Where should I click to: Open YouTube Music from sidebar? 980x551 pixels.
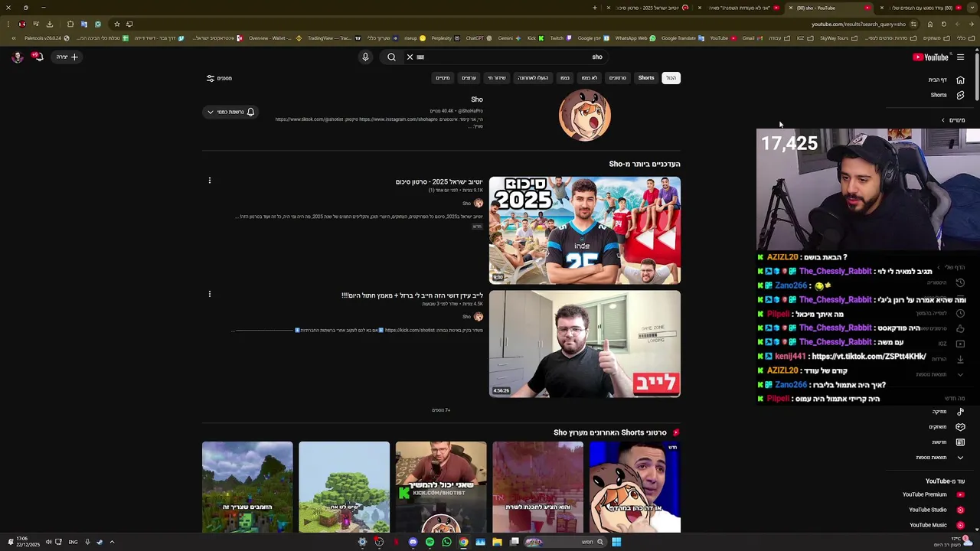(x=936, y=525)
